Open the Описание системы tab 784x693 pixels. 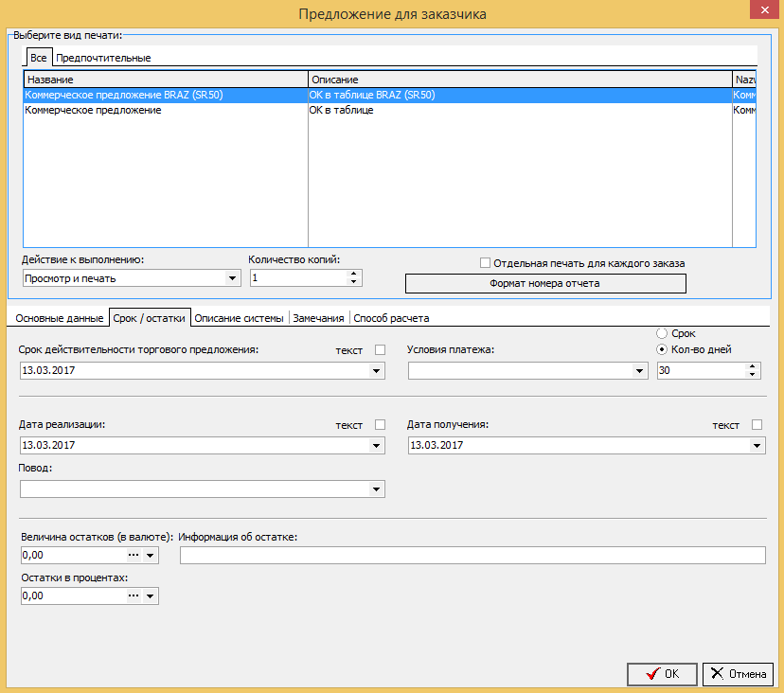[239, 318]
